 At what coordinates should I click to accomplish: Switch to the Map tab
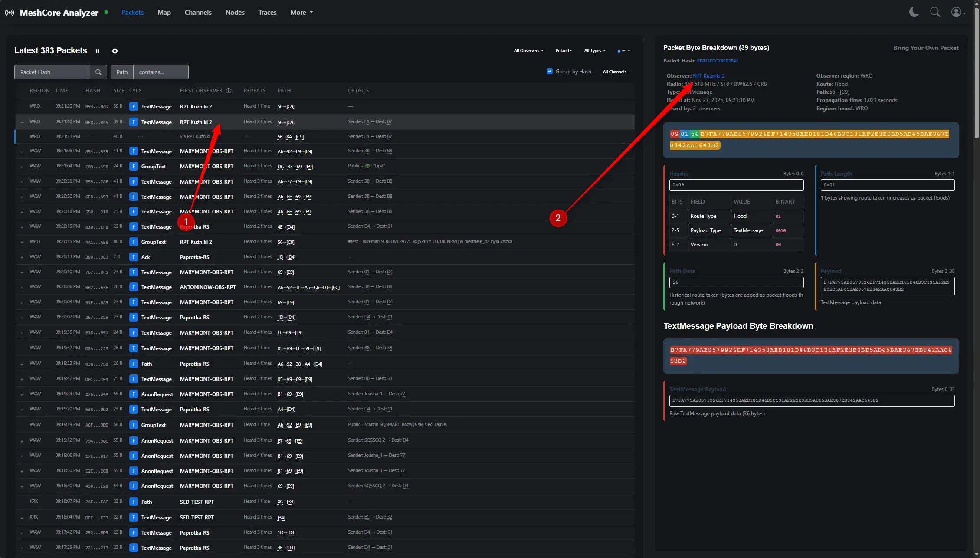(164, 13)
